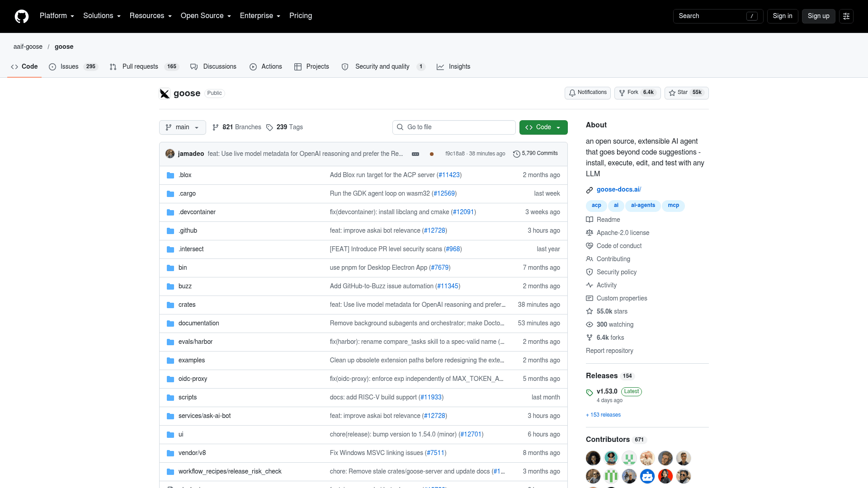Screen dimensions: 868x488
Task: Open the .blox folder icon
Action: (x=170, y=175)
